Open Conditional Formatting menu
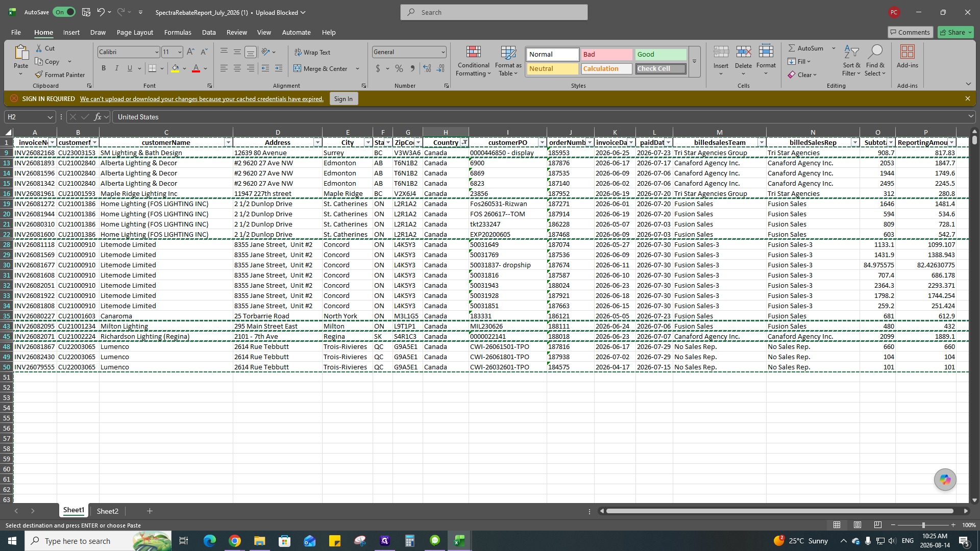The height and width of the screenshot is (551, 980). (473, 61)
